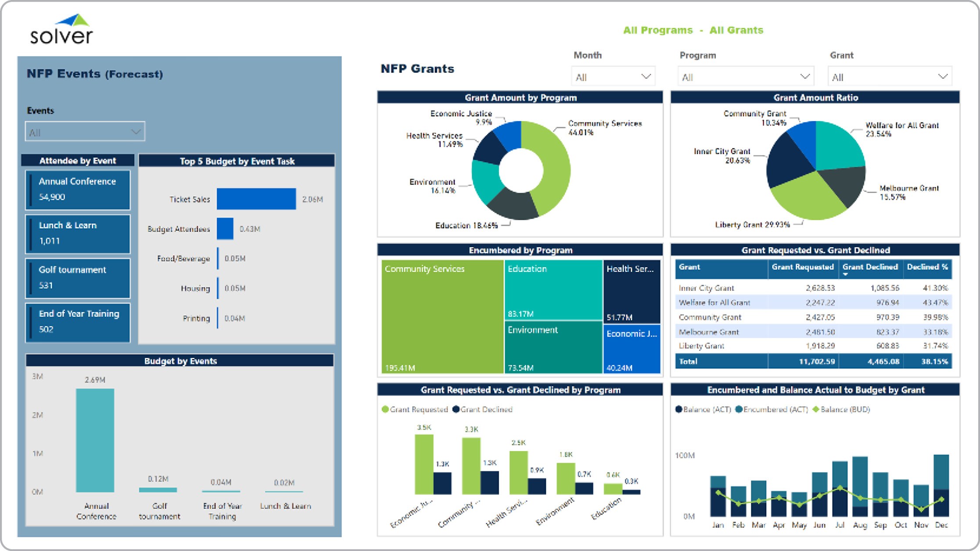The width and height of the screenshot is (980, 551).
Task: Click the Ticket Sales bar
Action: coord(256,199)
